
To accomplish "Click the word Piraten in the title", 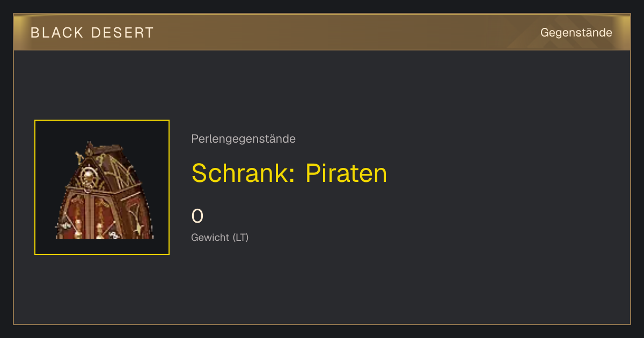I will coord(346,173).
